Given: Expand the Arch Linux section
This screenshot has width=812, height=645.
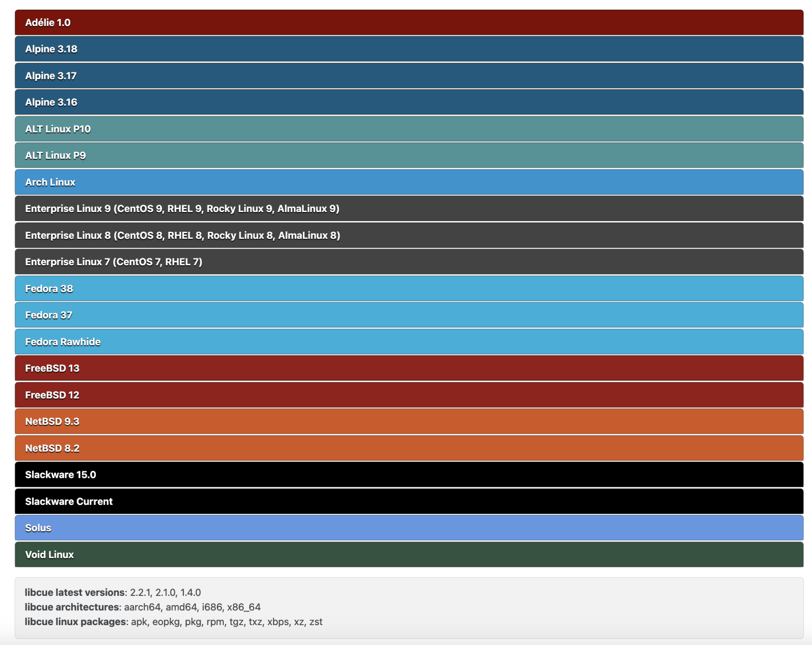Looking at the screenshot, I should pyautogui.click(x=409, y=182).
